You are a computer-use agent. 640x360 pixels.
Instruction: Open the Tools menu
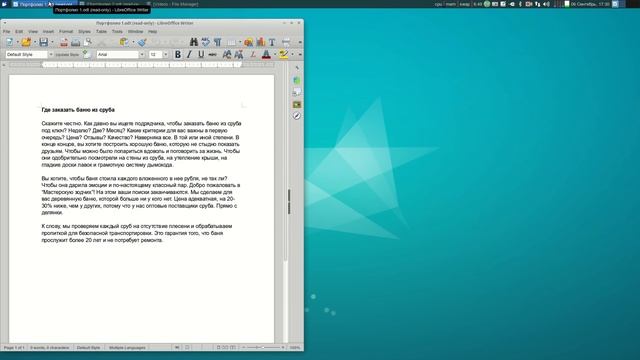tap(117, 31)
